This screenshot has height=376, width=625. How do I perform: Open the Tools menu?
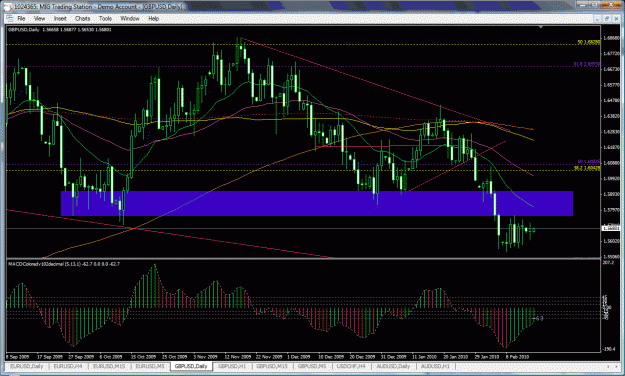coord(105,18)
